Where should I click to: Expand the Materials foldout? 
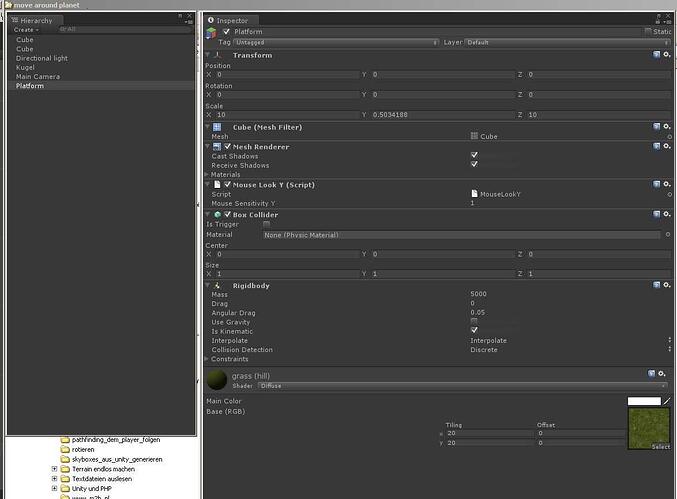(207, 174)
